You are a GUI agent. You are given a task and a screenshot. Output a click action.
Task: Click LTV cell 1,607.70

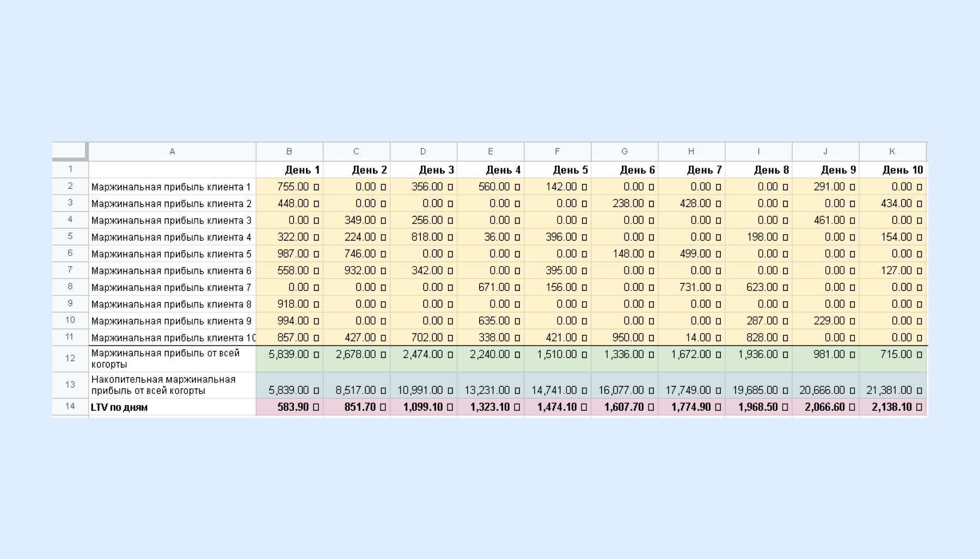624,406
